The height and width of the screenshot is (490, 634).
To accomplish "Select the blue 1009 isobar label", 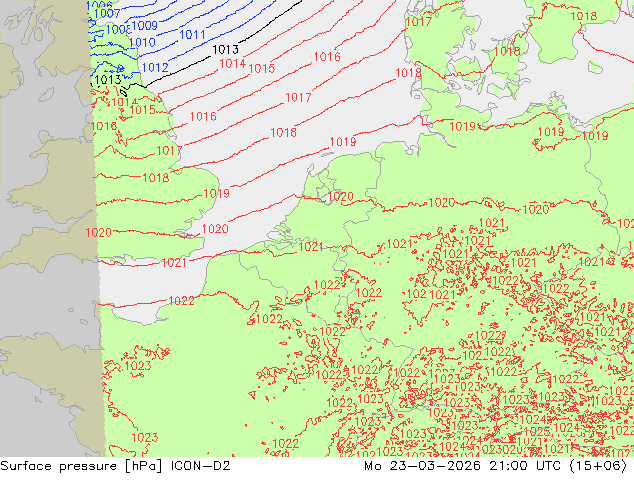I will pos(144,26).
